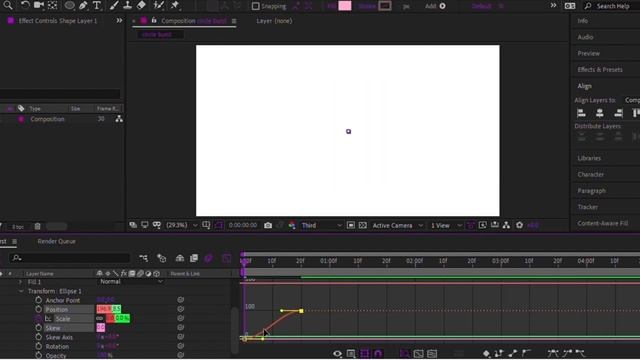640x360 pixels.
Task: Toggle Anchor Point stopwatch
Action: 38,300
